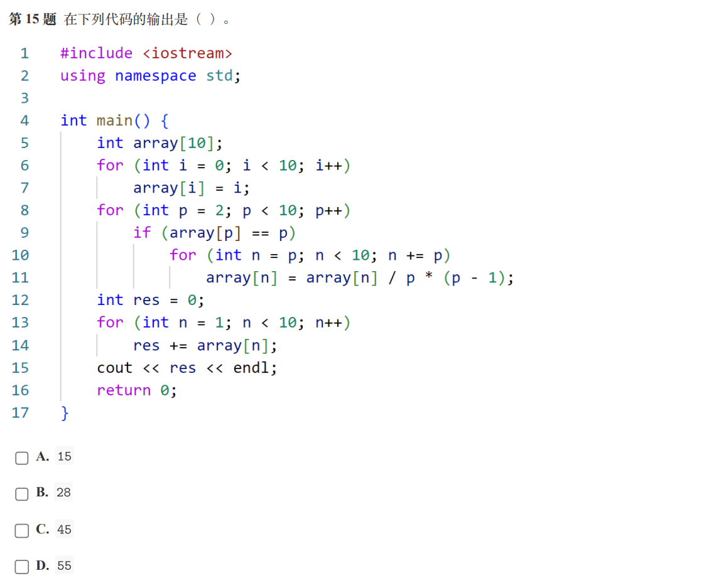Click the answer value 15

click(64, 457)
